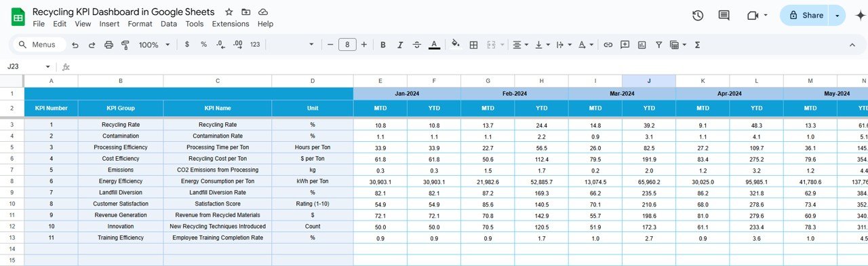Open the Extensions menu
This screenshot has width=868, height=266.
pos(231,24)
